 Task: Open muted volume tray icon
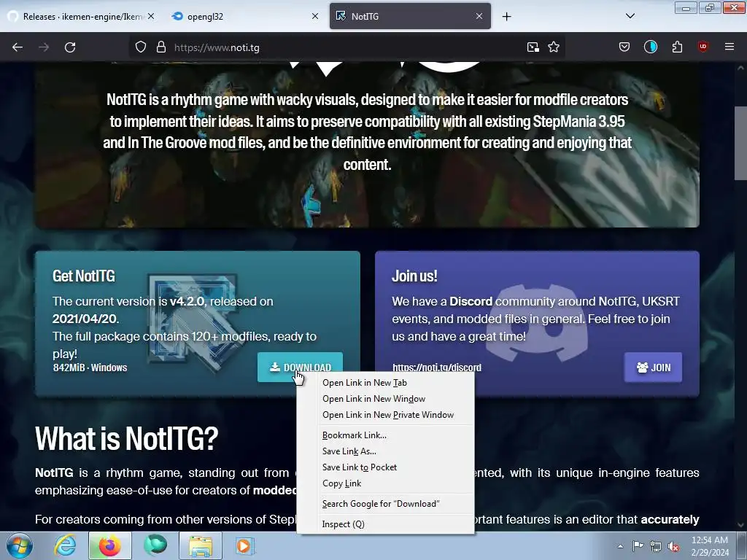click(x=673, y=546)
